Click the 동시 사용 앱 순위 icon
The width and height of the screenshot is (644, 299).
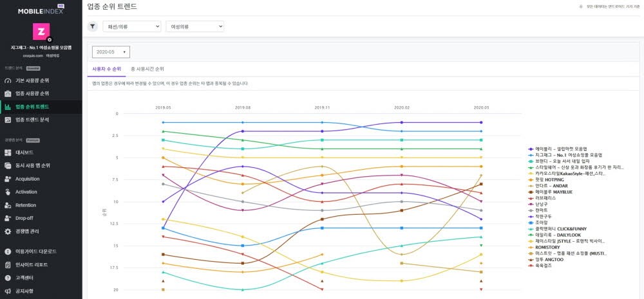[x=7, y=166]
